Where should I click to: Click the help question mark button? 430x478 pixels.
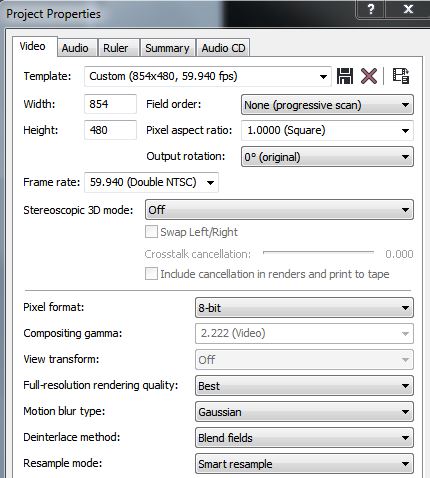371,9
